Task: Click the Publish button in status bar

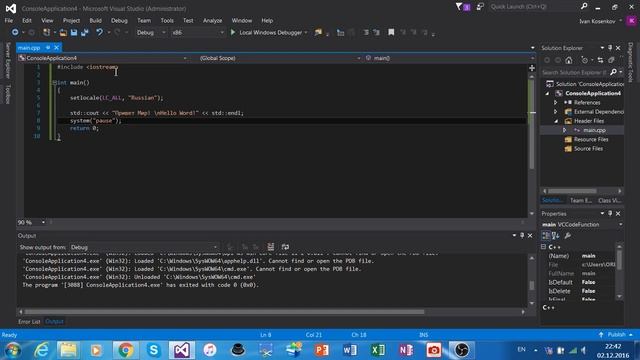Action: [616, 335]
